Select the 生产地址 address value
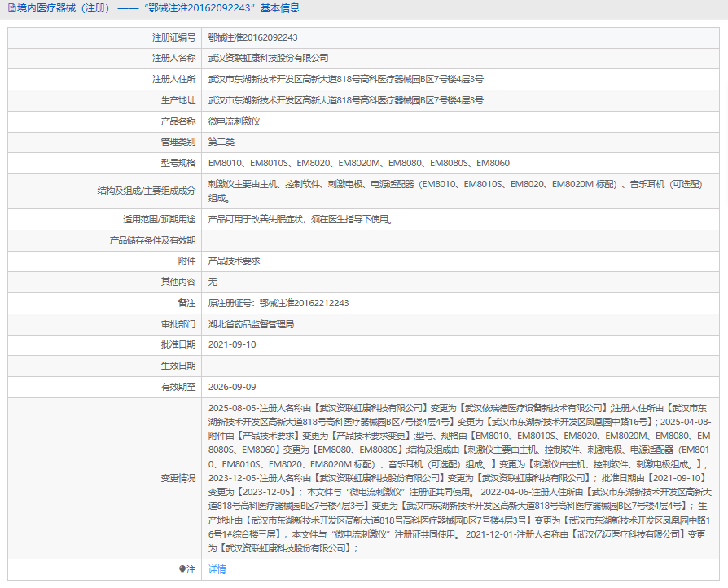The width and height of the screenshot is (728, 588). click(x=345, y=100)
